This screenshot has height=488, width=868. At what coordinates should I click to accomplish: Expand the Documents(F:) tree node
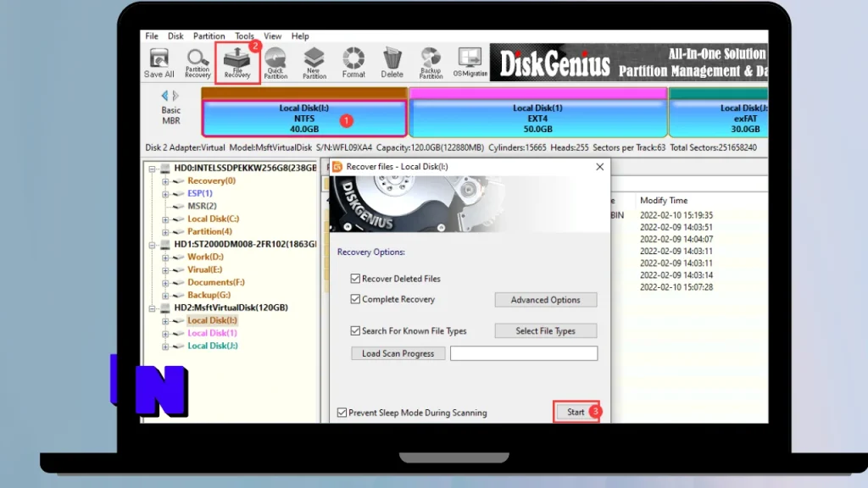(x=165, y=283)
